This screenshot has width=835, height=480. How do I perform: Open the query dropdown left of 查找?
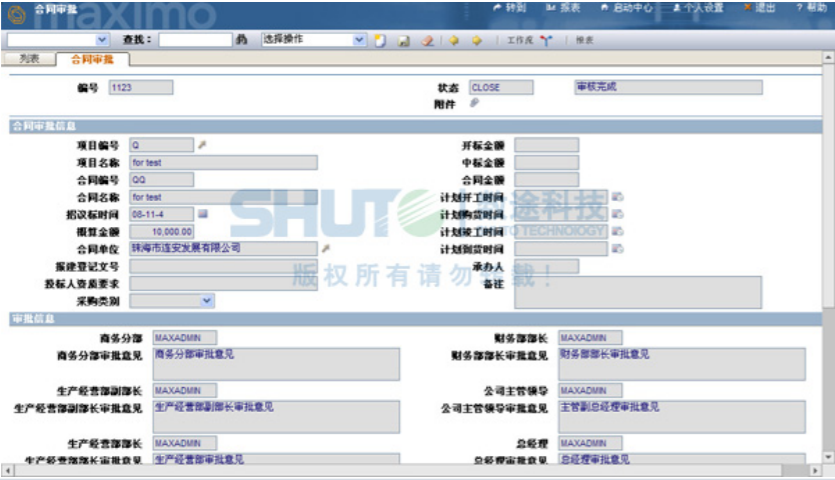(102, 40)
